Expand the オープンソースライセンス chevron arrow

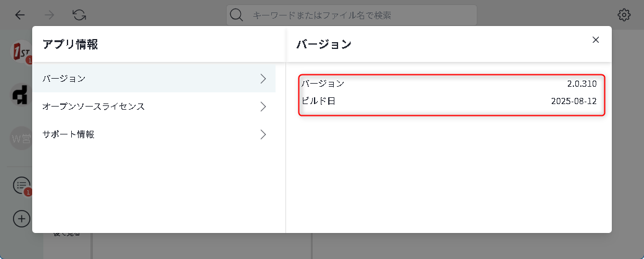[263, 107]
